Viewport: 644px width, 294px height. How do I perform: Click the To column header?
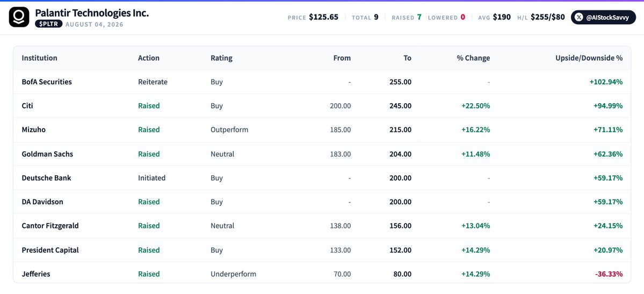coord(407,58)
